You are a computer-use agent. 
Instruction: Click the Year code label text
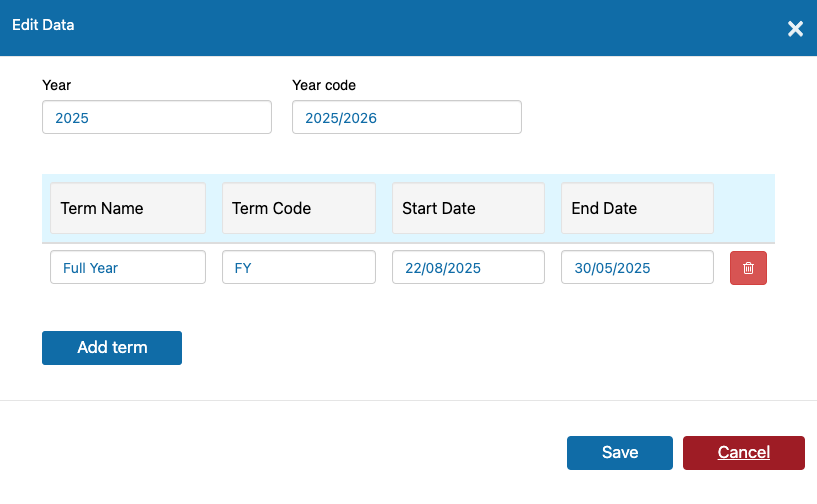pos(324,85)
